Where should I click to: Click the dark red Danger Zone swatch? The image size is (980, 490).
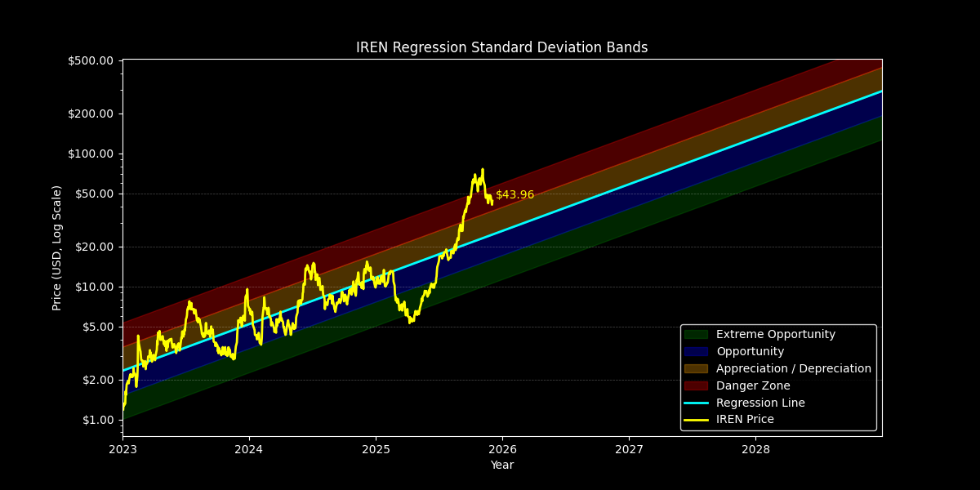pyautogui.click(x=695, y=385)
